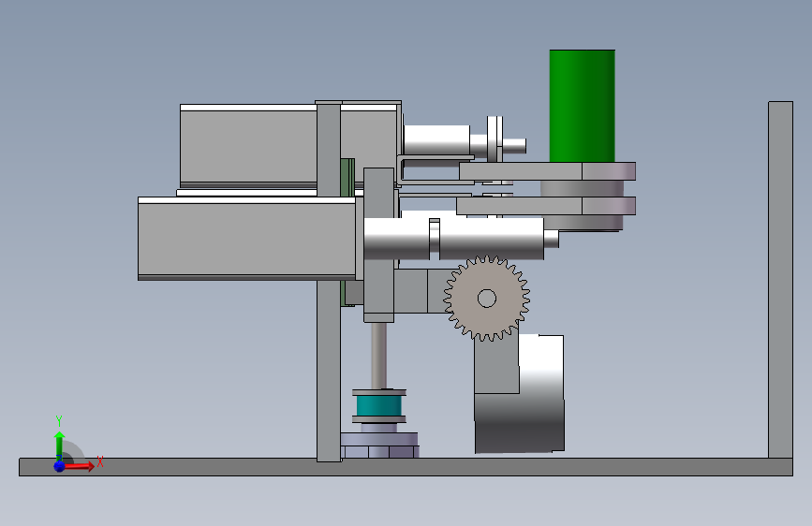
Task: Select the center hole of the gear
Action: click(486, 299)
